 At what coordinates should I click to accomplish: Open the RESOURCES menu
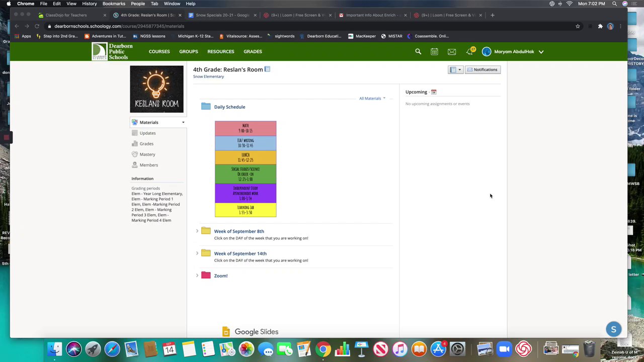221,51
